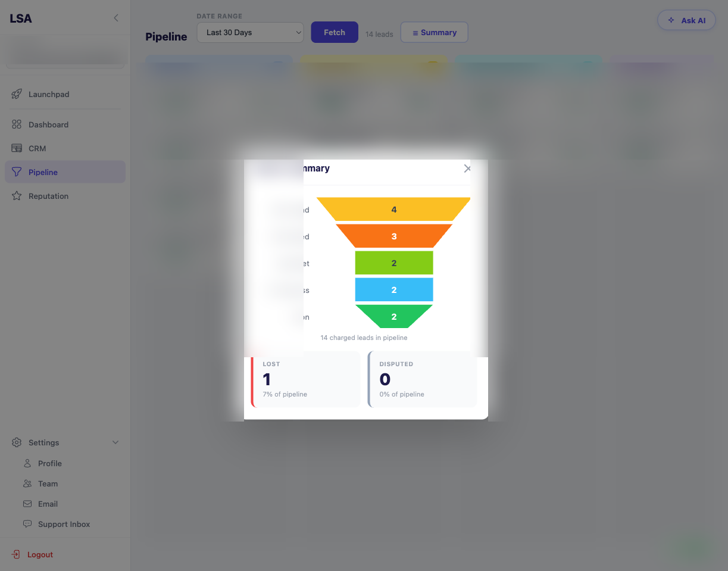This screenshot has width=728, height=571.
Task: Click the Launchpad rocket icon
Action: pyautogui.click(x=17, y=94)
